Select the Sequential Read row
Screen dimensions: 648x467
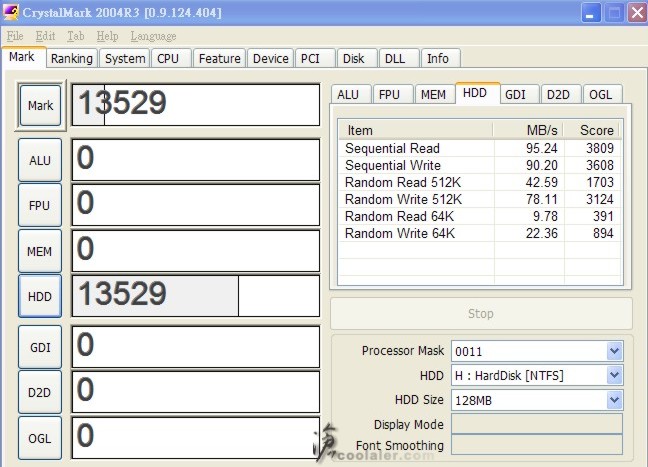point(480,148)
